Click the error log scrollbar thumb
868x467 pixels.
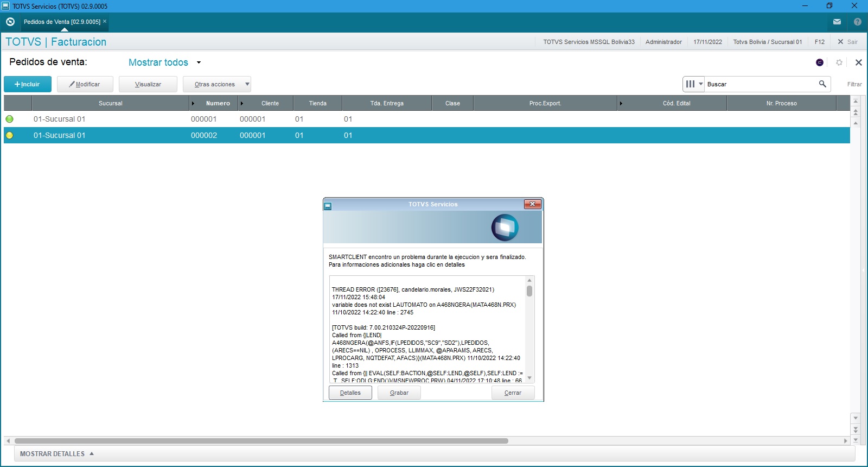click(529, 291)
